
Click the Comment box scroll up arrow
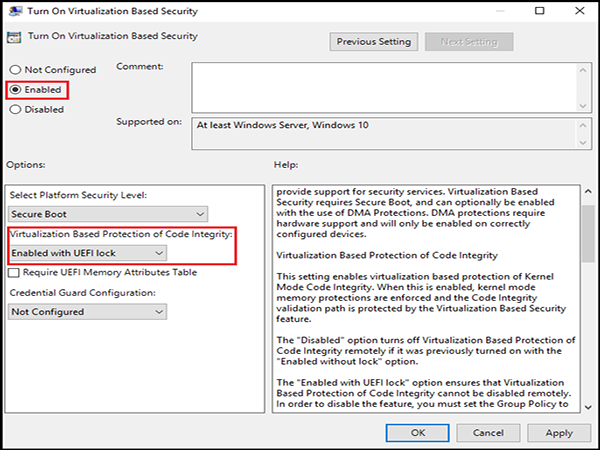[583, 70]
